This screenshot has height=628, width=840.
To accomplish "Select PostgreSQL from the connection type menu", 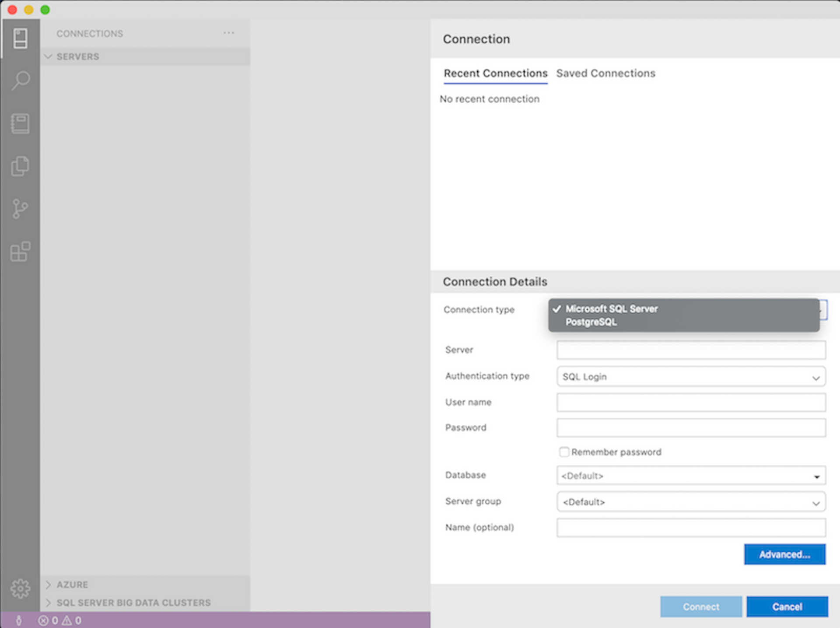I will point(591,322).
